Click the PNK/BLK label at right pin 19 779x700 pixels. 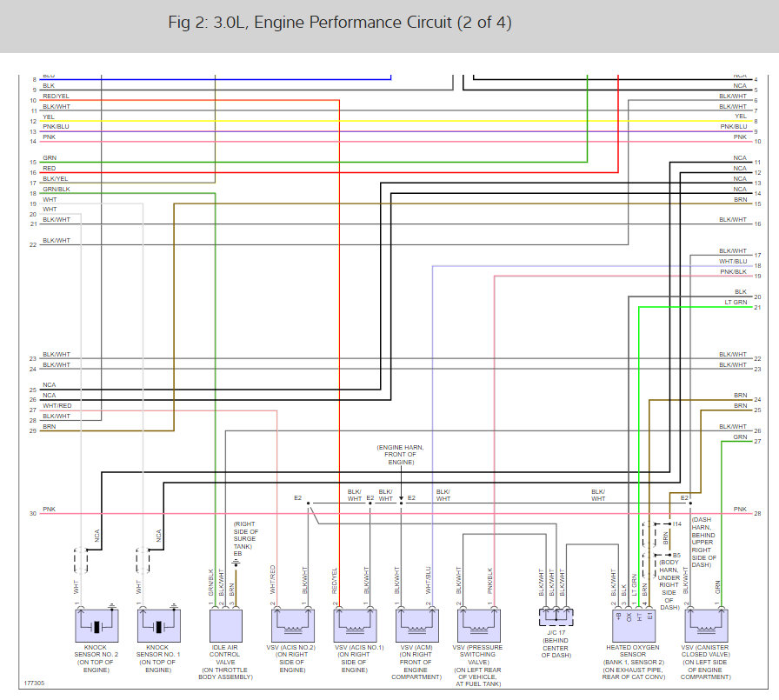point(734,272)
